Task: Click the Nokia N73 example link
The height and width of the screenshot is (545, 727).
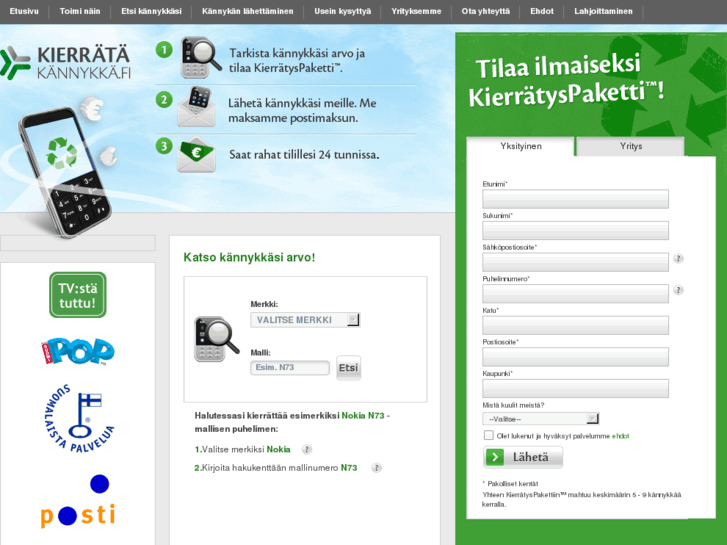Action: point(363,416)
